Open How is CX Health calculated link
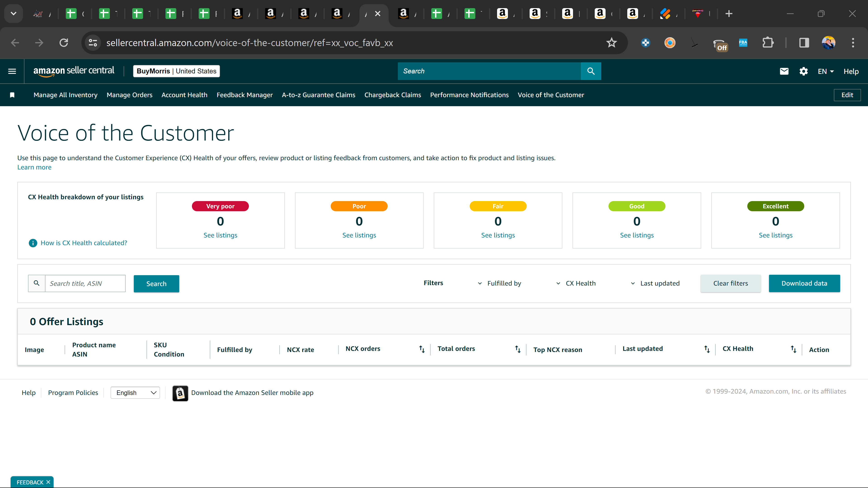Image resolution: width=868 pixels, height=488 pixels. point(84,243)
